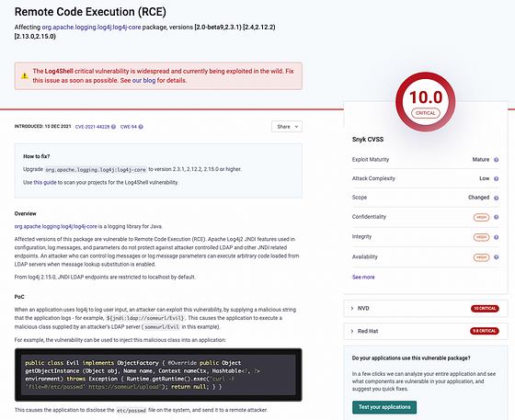This screenshot has height=420, width=515.
Task: Click the 'Low' attack complexity value
Action: [x=484, y=178]
